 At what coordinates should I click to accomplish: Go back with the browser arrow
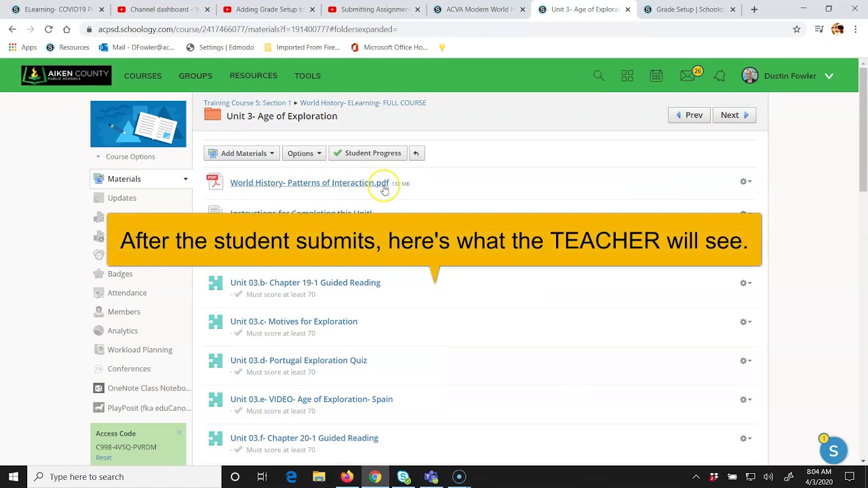pyautogui.click(x=12, y=29)
